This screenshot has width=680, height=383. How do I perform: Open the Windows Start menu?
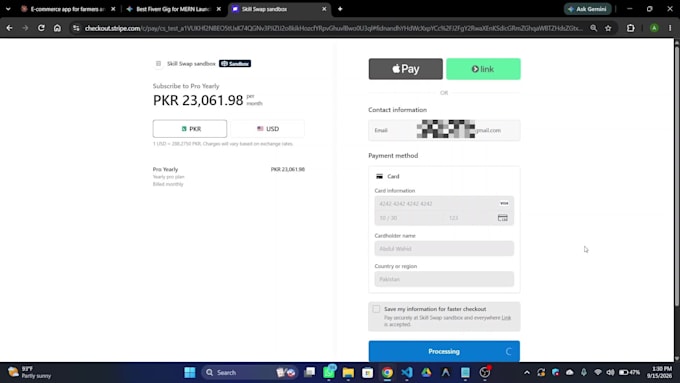(190, 372)
